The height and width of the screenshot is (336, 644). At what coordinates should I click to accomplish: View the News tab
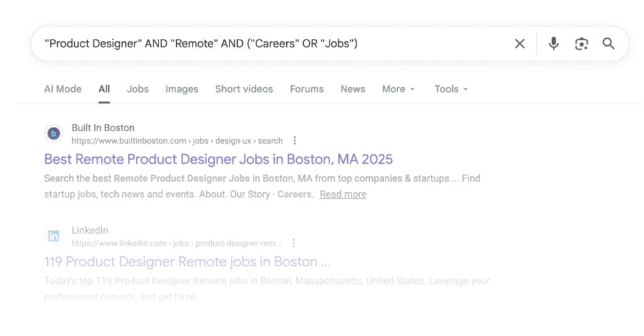pos(353,89)
